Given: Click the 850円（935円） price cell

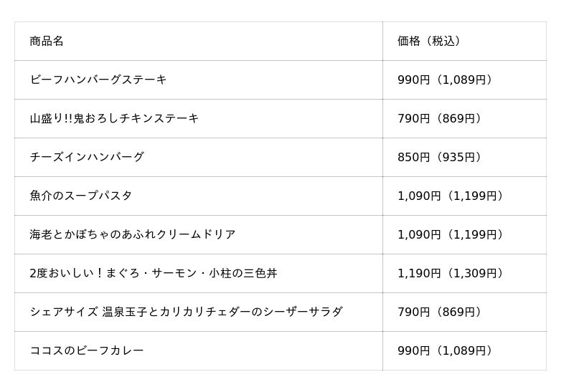Looking at the screenshot, I should (x=438, y=157).
